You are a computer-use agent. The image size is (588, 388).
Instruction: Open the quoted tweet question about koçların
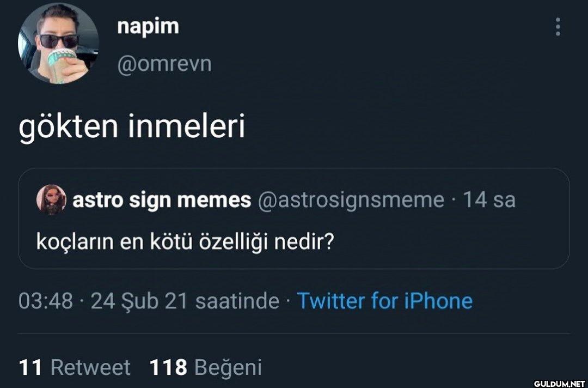click(x=185, y=240)
